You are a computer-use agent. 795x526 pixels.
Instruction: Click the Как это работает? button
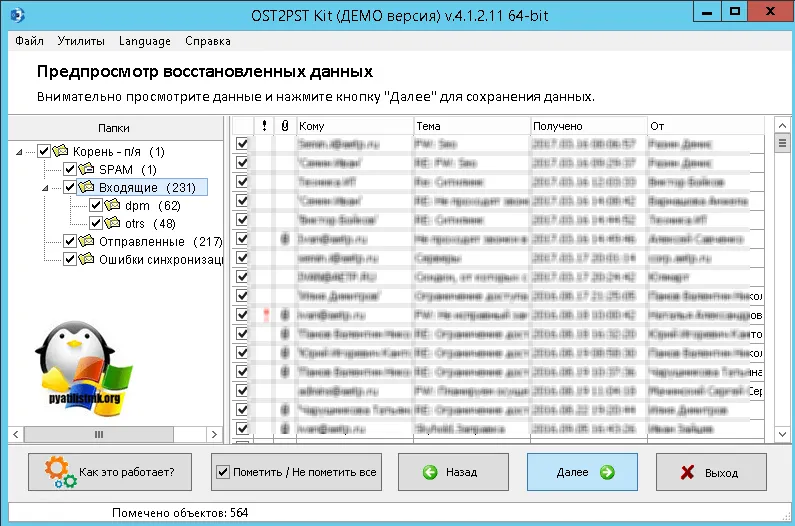[x=110, y=472]
